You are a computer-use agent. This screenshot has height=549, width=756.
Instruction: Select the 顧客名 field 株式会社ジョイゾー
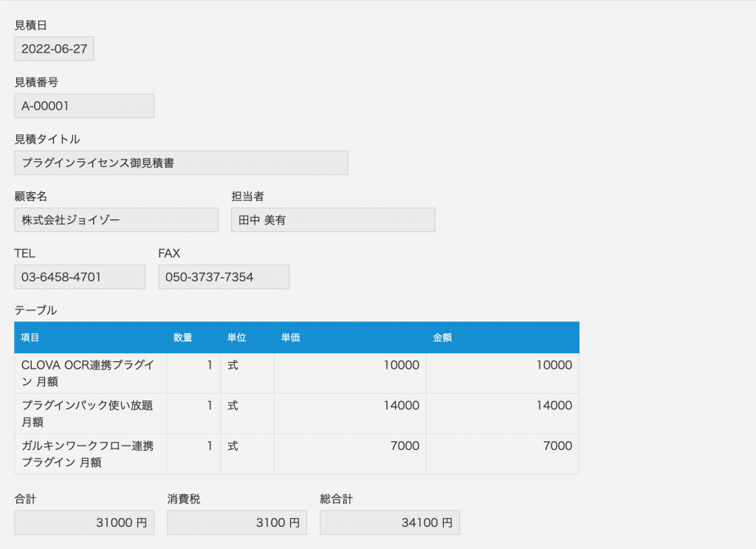pyautogui.click(x=116, y=220)
